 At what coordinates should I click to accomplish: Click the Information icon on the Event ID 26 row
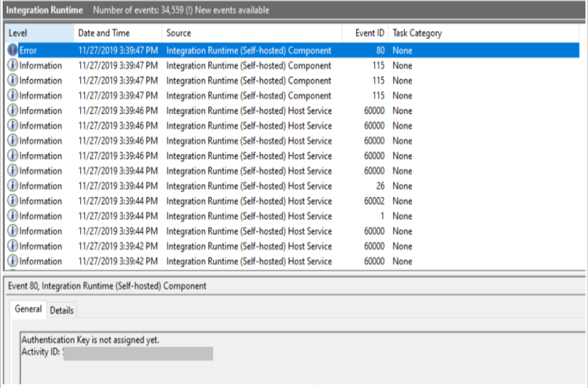tap(13, 186)
